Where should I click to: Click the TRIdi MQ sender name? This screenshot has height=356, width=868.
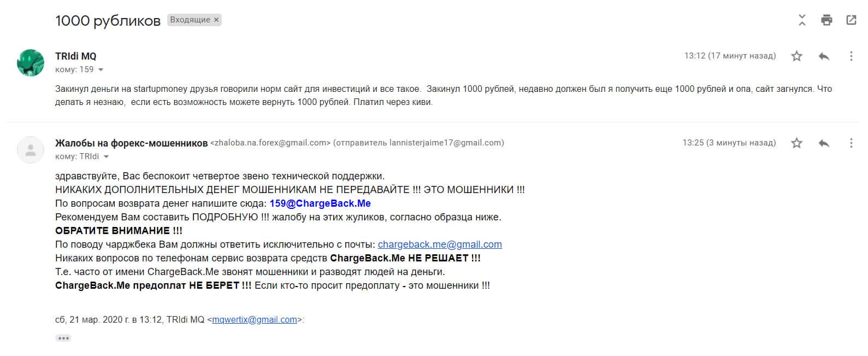76,56
